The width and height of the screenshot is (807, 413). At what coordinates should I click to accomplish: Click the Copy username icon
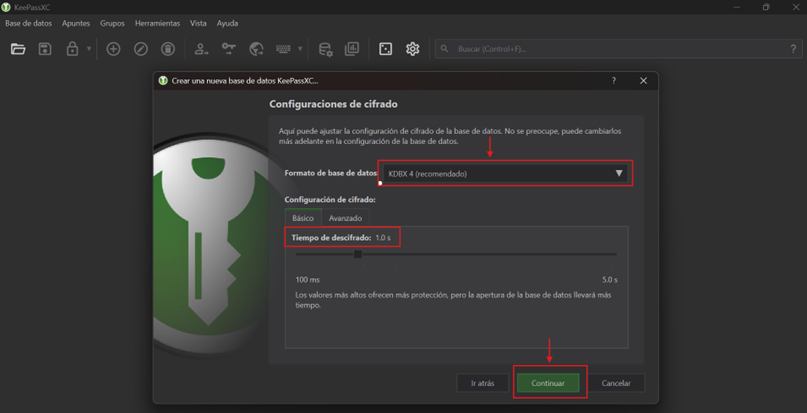(x=201, y=49)
